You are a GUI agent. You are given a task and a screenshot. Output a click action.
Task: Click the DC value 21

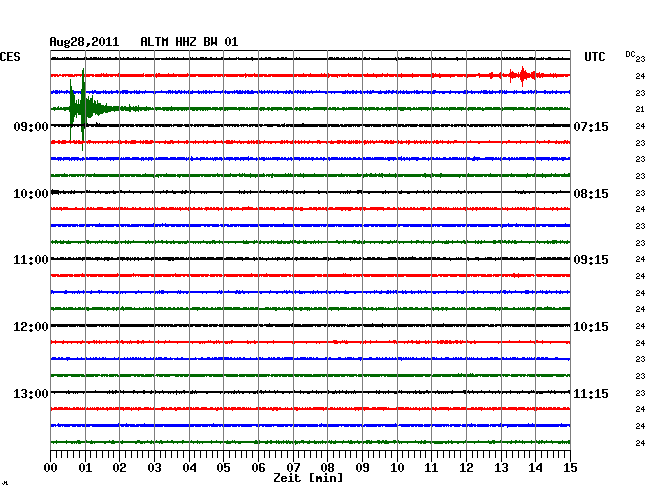point(640,109)
